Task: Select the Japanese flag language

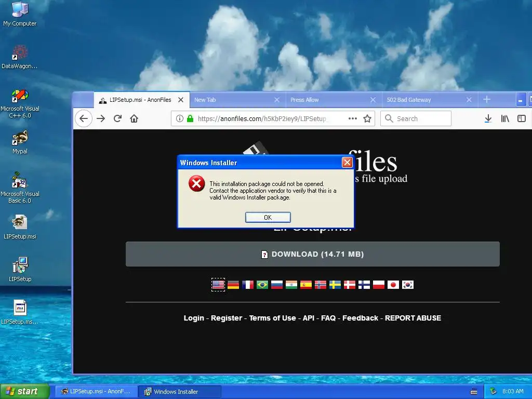Action: [x=393, y=285]
